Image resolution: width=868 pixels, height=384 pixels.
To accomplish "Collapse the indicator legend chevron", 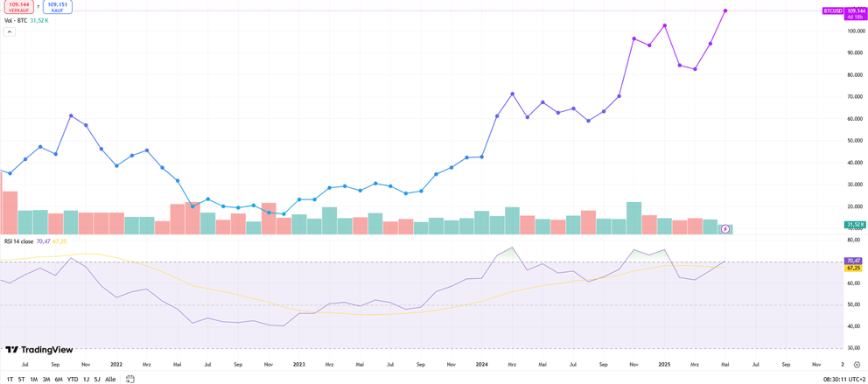I will click(10, 31).
